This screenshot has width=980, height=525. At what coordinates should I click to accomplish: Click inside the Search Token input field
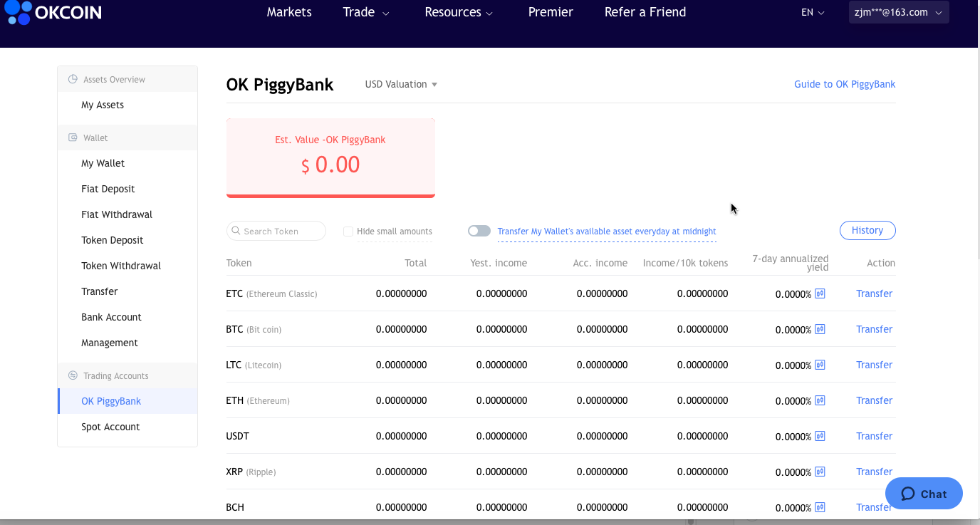(x=278, y=231)
